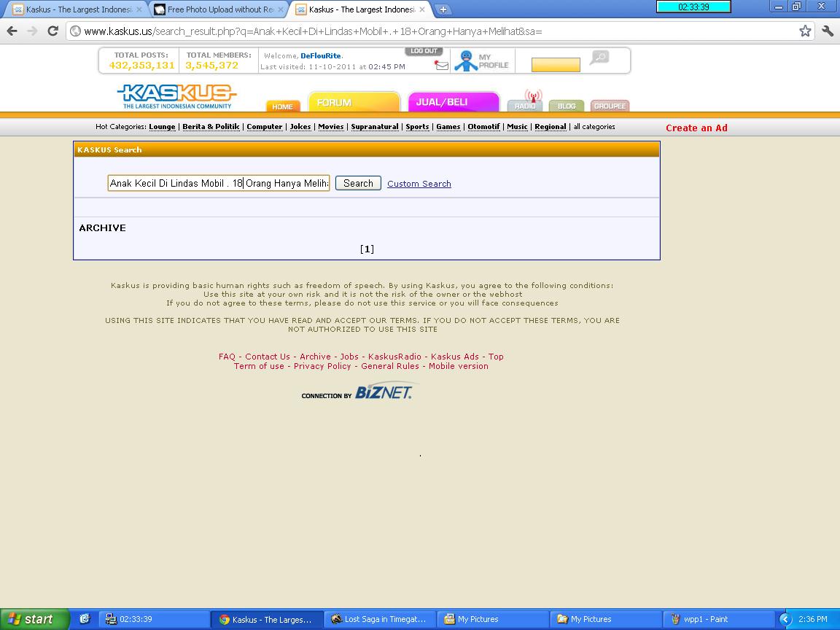Click the LOG OUT button

424,51
